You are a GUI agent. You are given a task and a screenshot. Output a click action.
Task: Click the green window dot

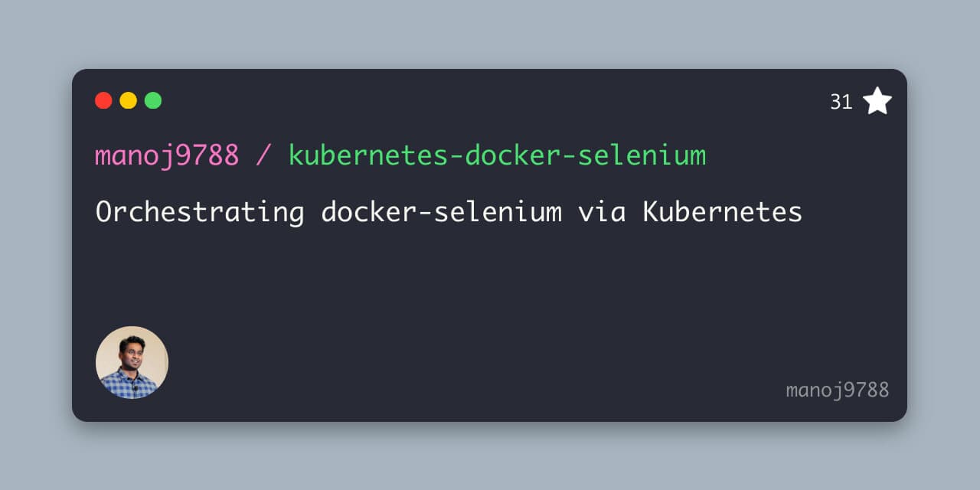[x=153, y=100]
